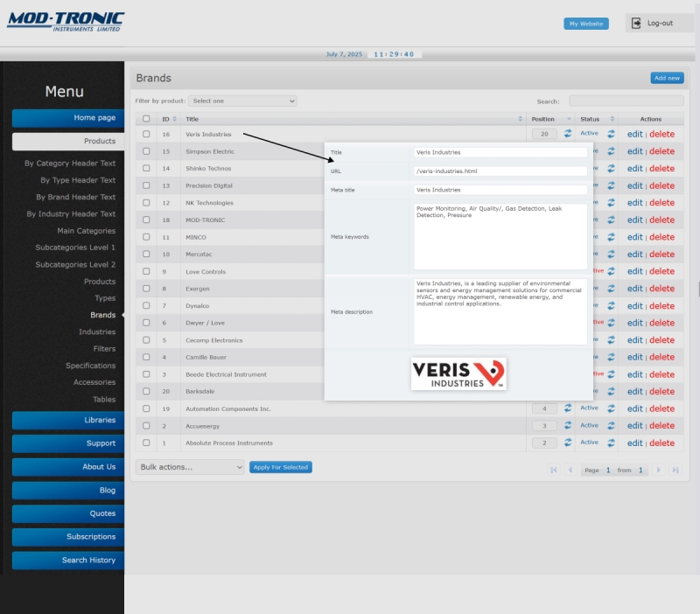
Task: Open Subcategories Level 2 in sidebar
Action: point(75,265)
